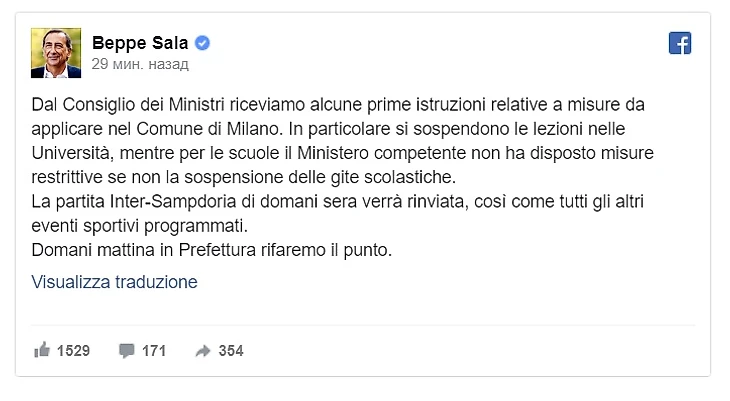Screen dimensions: 730x401
Task: Open the 171 comments count
Action: point(154,351)
